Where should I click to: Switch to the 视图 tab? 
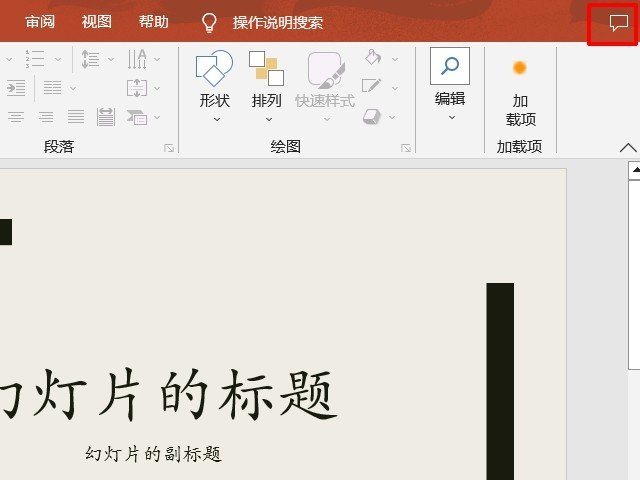click(96, 22)
